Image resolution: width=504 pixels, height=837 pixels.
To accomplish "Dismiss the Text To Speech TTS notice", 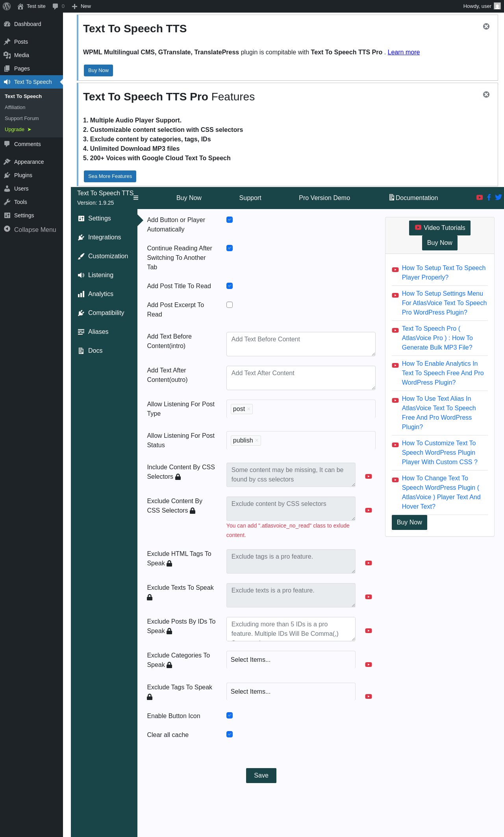I will pyautogui.click(x=486, y=26).
